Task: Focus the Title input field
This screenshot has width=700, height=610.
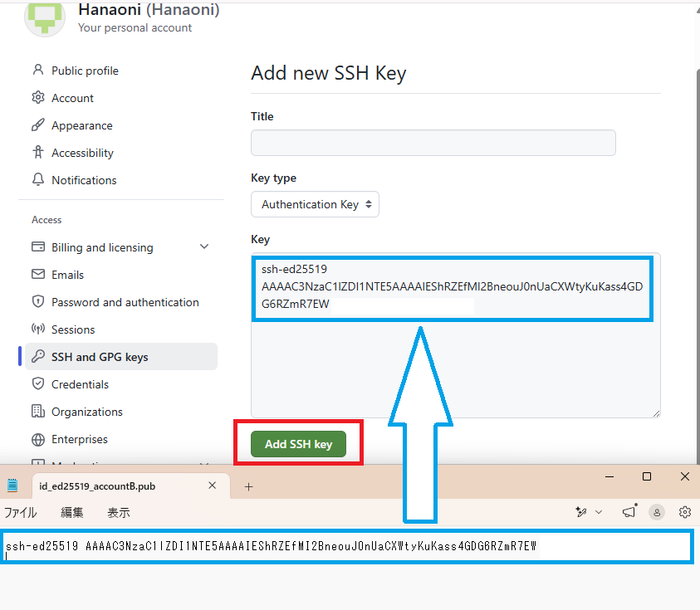Action: click(x=433, y=143)
